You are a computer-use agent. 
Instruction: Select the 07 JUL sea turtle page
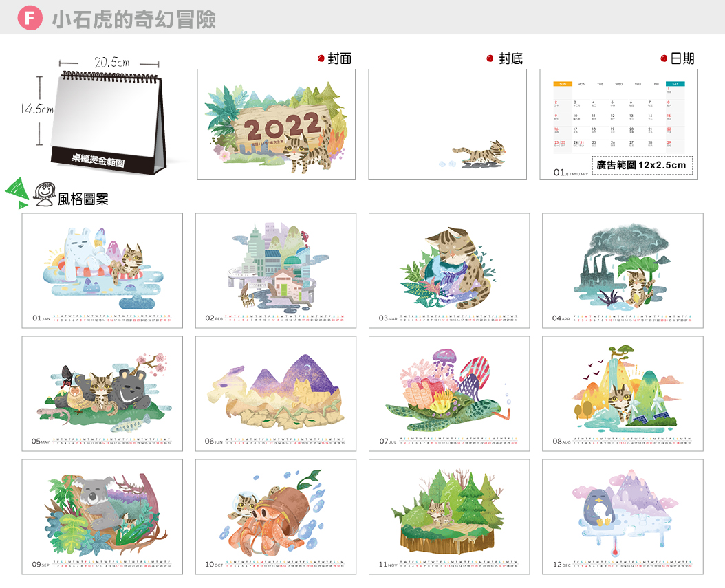pos(449,393)
